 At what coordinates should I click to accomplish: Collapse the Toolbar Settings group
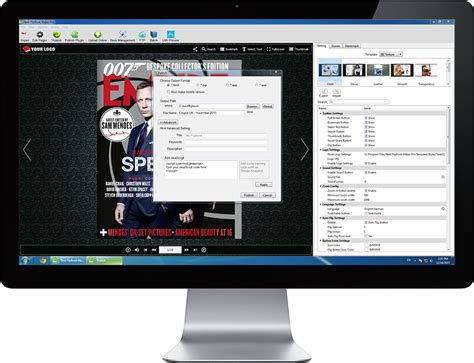click(321, 113)
